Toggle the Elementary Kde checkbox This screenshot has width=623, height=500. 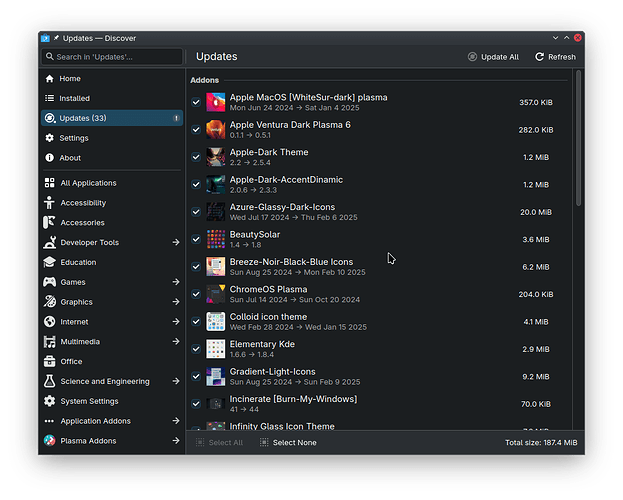pyautogui.click(x=196, y=349)
